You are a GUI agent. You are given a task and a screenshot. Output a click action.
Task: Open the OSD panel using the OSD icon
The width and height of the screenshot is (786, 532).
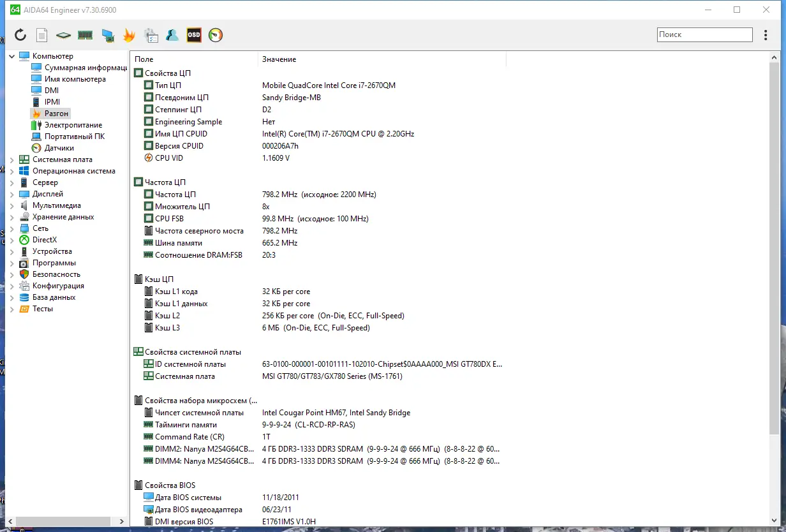click(x=194, y=34)
